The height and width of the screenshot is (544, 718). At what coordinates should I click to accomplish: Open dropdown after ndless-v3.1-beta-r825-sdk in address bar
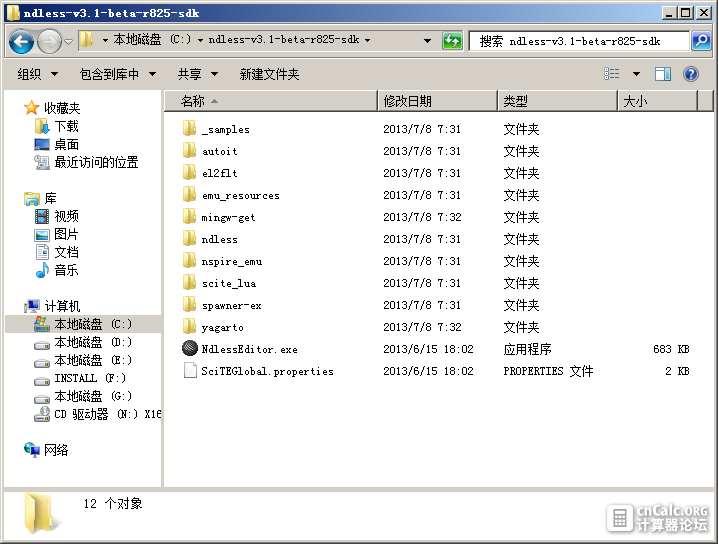(367, 40)
